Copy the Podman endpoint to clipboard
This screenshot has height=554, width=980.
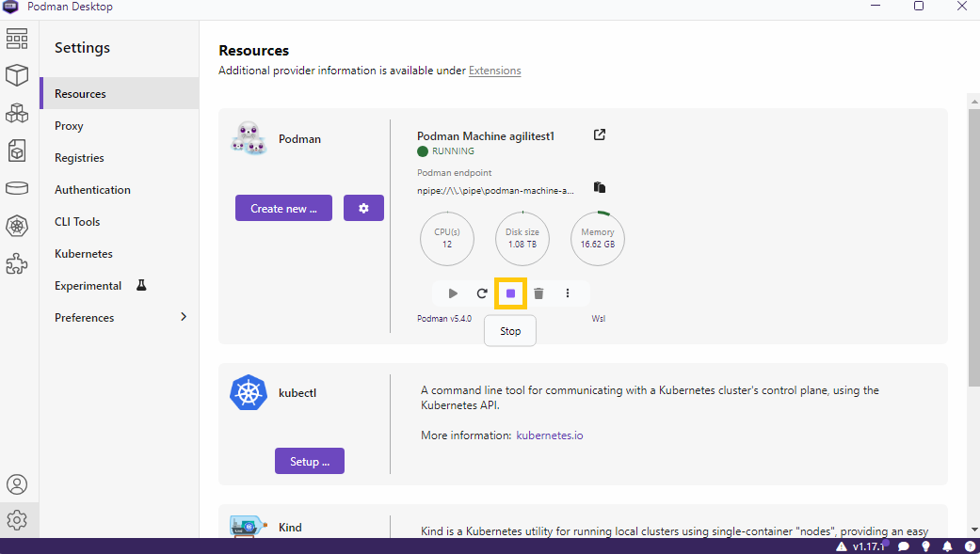tap(600, 187)
